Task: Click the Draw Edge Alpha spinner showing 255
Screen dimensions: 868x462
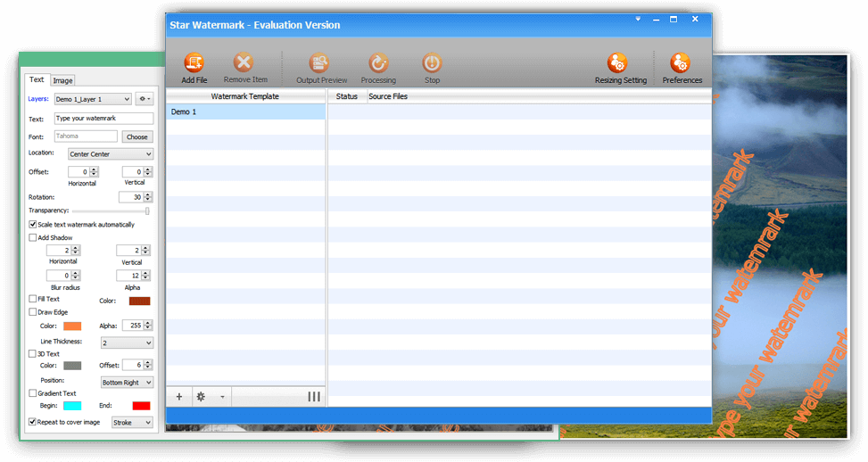Action: pos(136,326)
